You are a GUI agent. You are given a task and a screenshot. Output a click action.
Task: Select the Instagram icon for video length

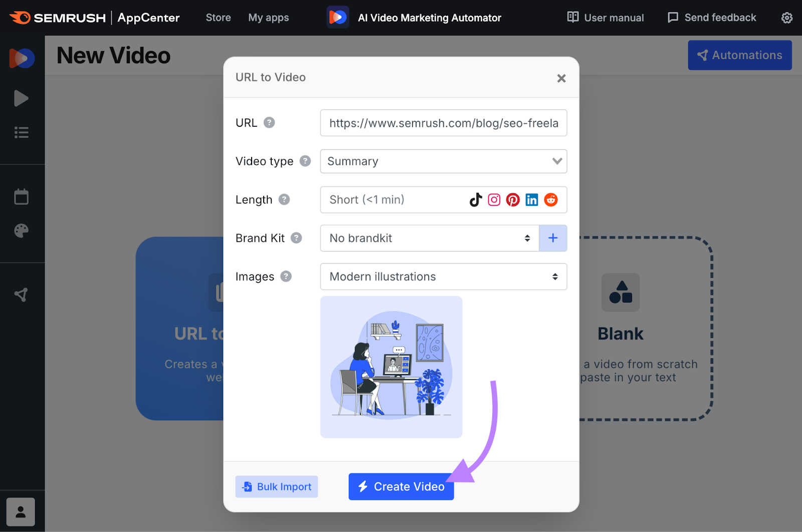coord(494,199)
